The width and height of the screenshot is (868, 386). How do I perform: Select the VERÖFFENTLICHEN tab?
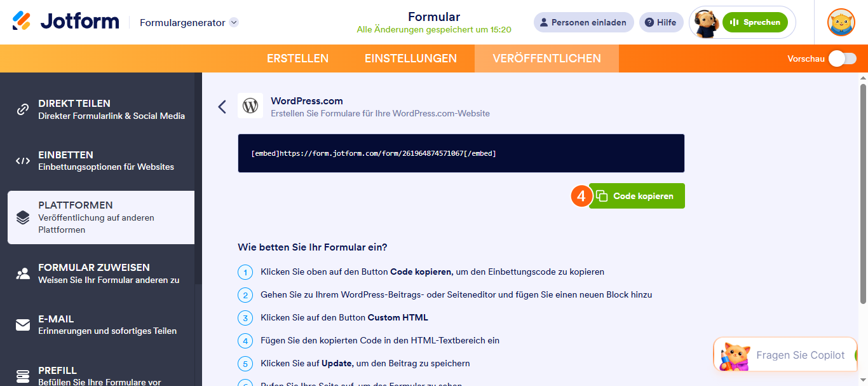pos(546,59)
